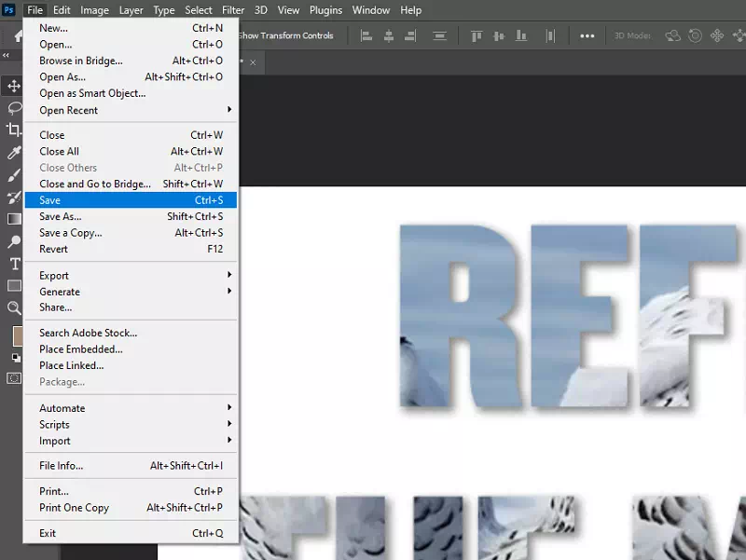This screenshot has height=560, width=746.
Task: Choose Browse in Bridge... item
Action: coord(131,61)
